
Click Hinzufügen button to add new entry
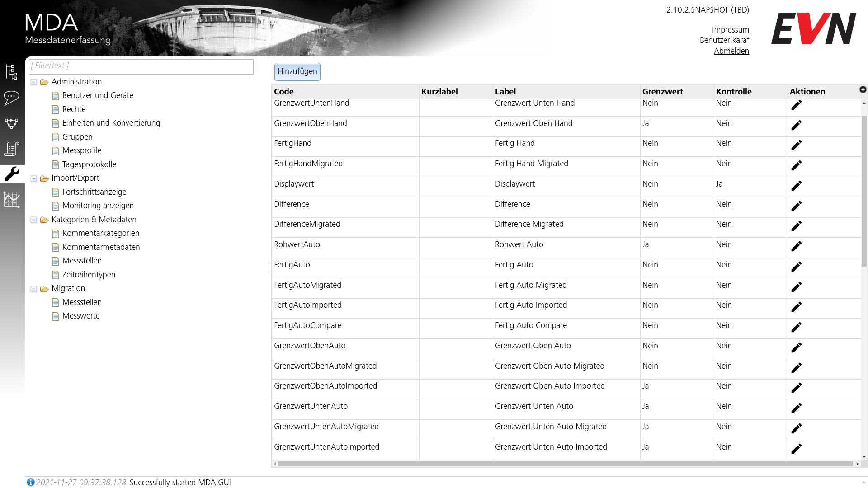pos(297,72)
